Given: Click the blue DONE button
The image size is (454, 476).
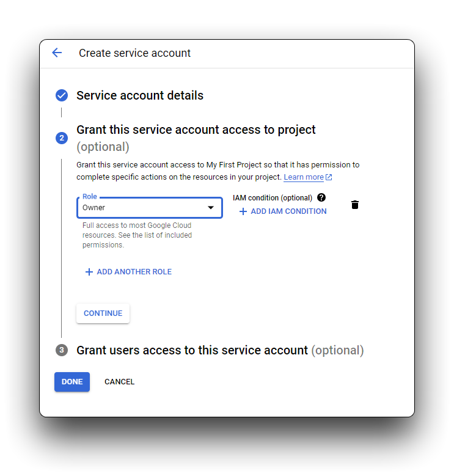Looking at the screenshot, I should click(x=72, y=382).
